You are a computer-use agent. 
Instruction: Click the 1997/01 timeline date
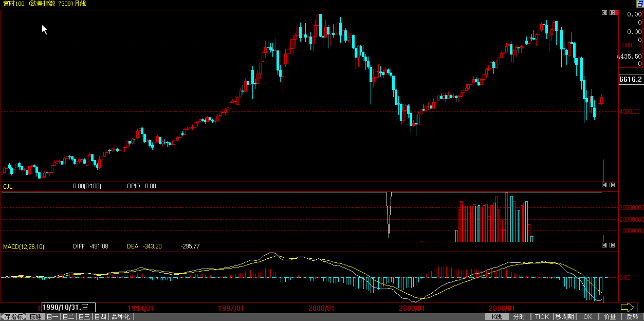231,308
